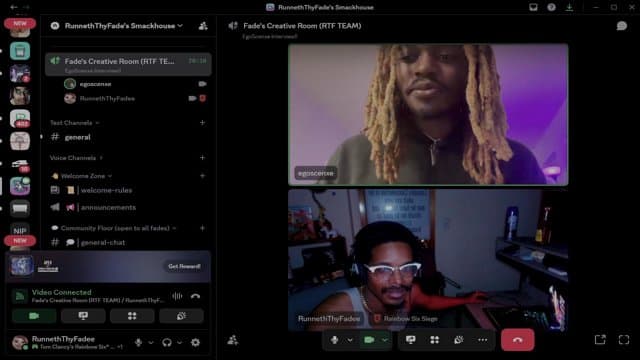Image resolution: width=640 pixels, height=360 pixels.
Task: Open the server members invite icon in header
Action: point(203,26)
